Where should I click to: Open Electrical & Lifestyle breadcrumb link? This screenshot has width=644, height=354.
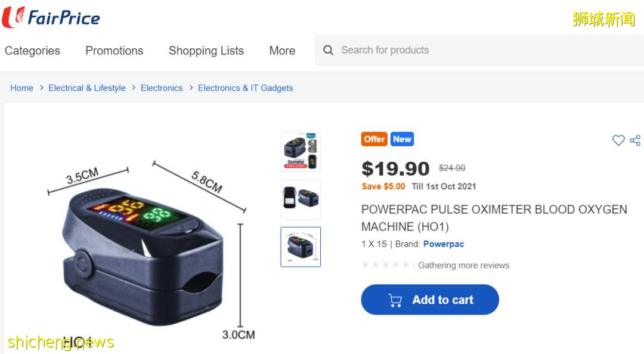click(87, 88)
